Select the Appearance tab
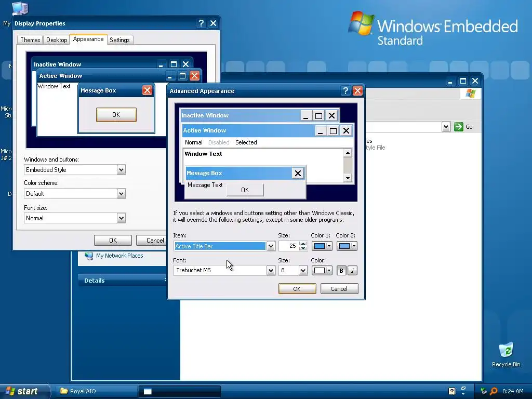Screen dimensions: 532x399 [x=88, y=39]
